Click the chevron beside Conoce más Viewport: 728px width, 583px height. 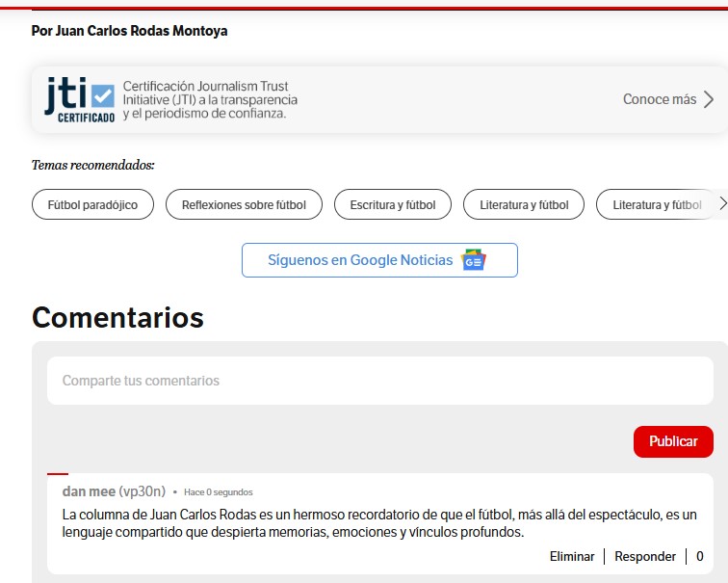pos(709,99)
